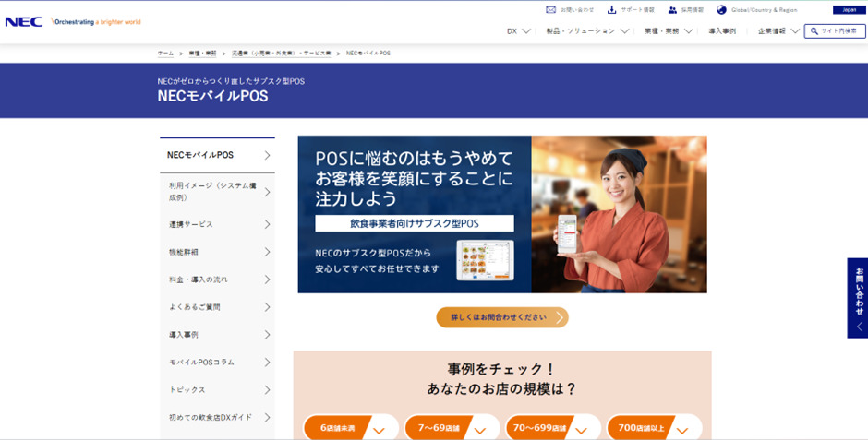Go to 業種・業務 in the breadcrumb

click(202, 54)
